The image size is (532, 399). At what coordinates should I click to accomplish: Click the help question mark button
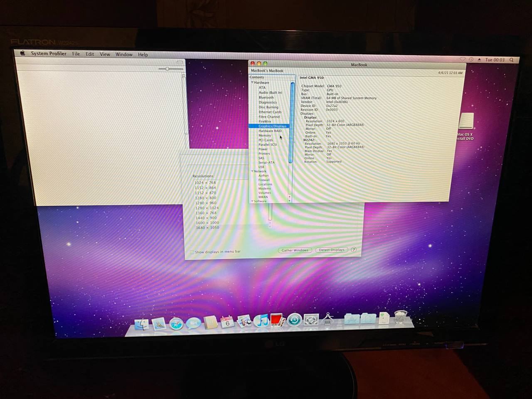354,250
